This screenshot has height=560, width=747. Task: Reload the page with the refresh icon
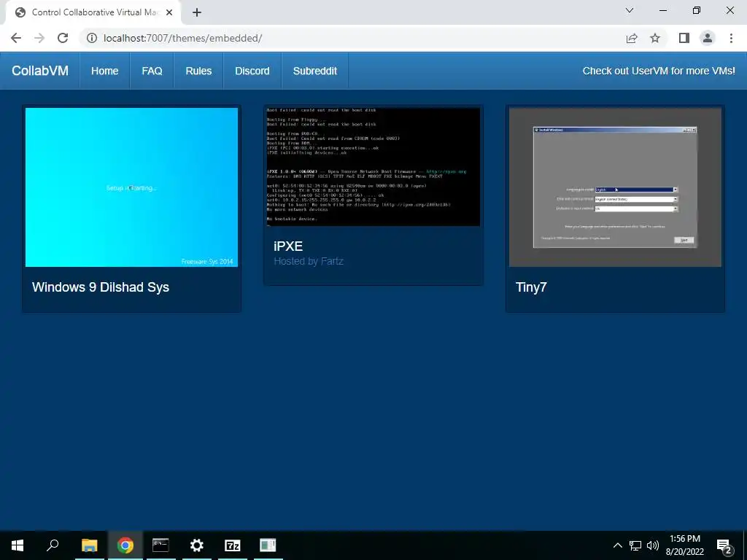(63, 38)
